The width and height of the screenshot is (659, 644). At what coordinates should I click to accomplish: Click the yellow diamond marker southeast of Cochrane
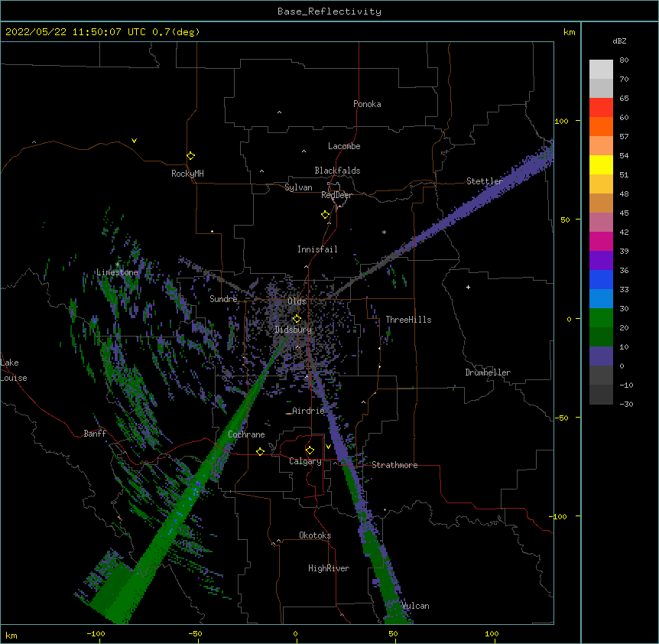click(260, 451)
